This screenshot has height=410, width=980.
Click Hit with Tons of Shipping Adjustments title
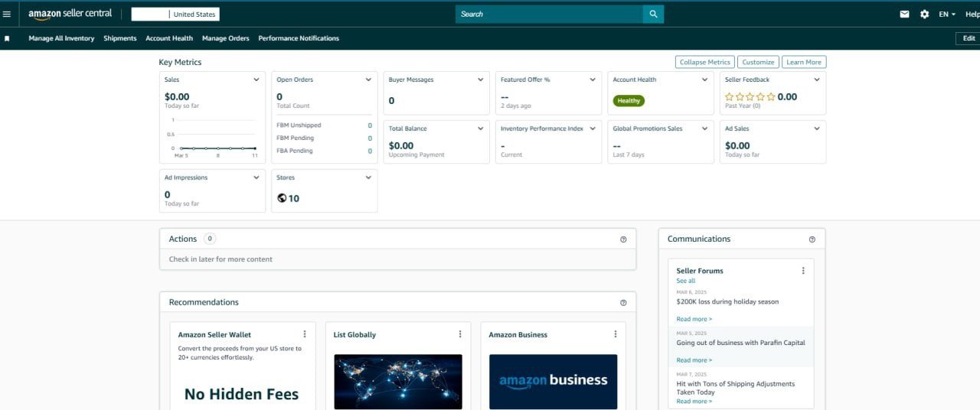tap(735, 388)
